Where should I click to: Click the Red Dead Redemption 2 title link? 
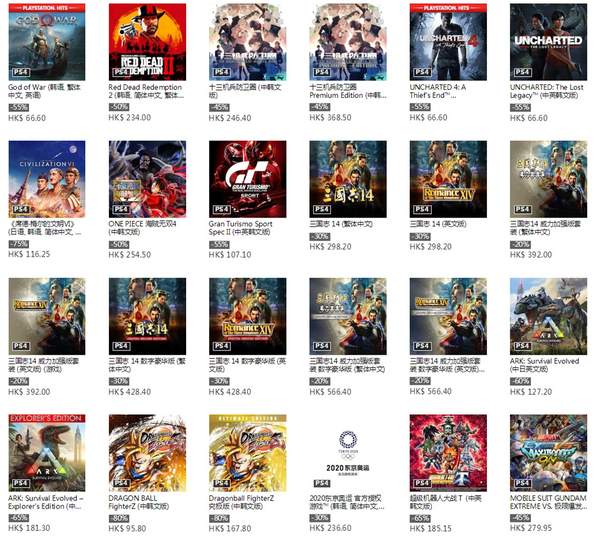tap(146, 91)
